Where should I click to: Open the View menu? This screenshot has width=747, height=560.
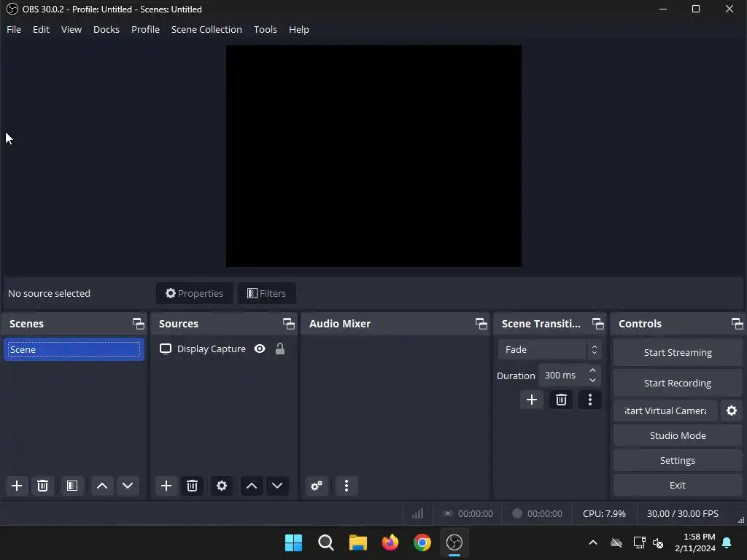[x=71, y=29]
